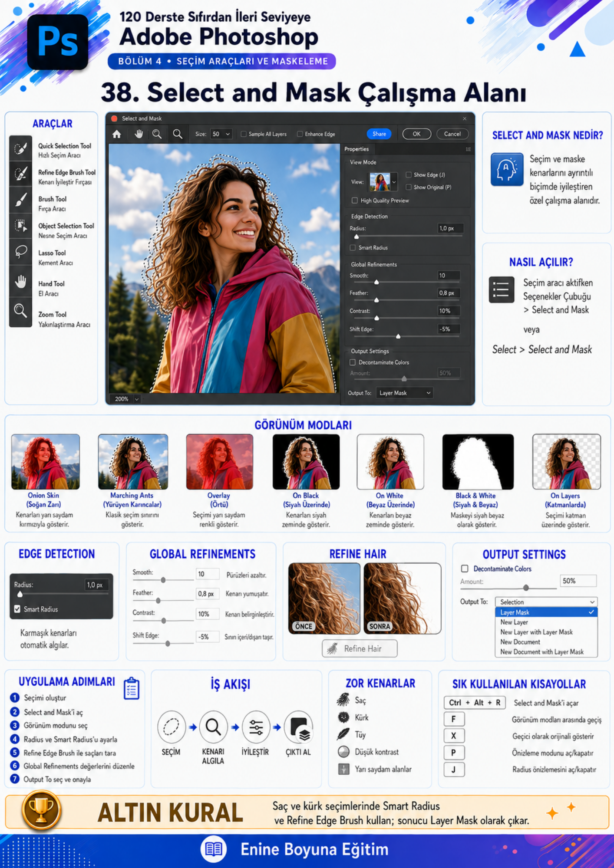The width and height of the screenshot is (614, 868).
Task: Enable High Quality Preview checkbox
Action: [355, 201]
